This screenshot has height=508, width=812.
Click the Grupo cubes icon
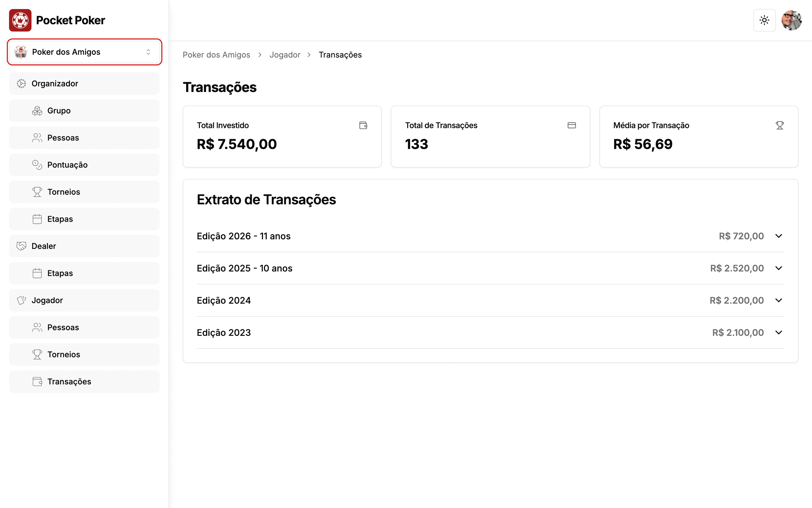[37, 111]
